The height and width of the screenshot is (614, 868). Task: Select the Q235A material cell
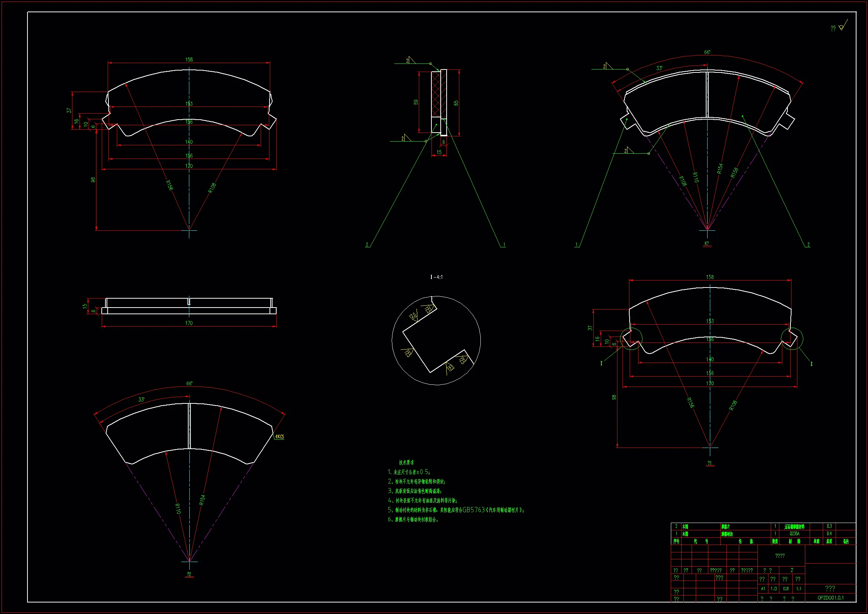[x=794, y=534]
